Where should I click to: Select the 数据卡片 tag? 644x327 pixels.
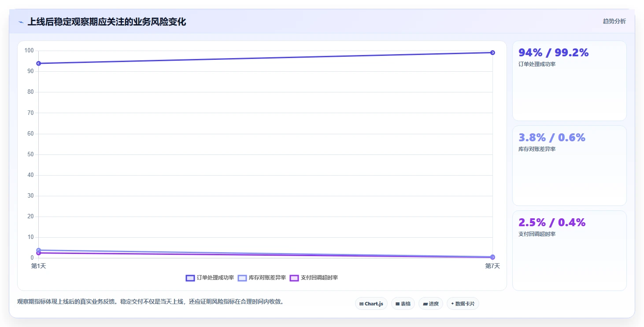point(463,304)
